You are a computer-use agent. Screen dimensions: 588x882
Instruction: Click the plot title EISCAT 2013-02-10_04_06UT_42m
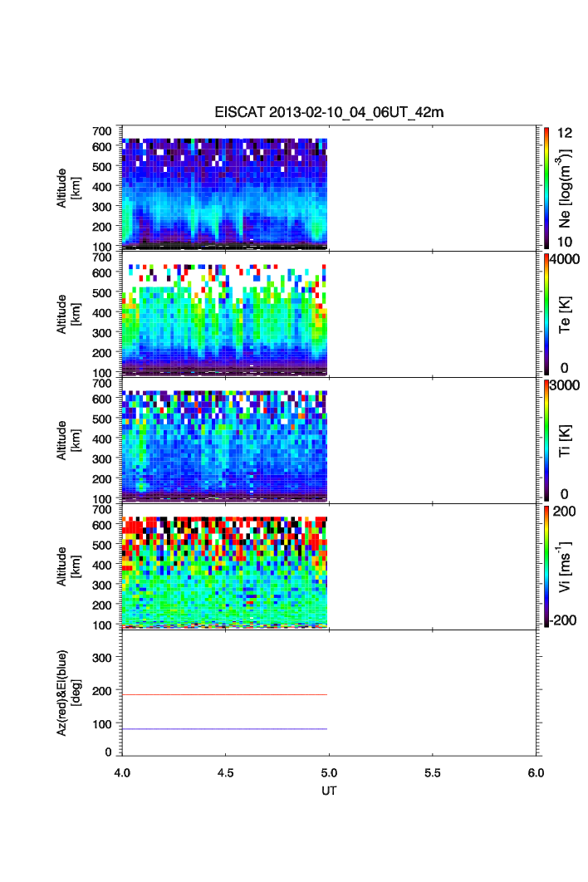329,112
